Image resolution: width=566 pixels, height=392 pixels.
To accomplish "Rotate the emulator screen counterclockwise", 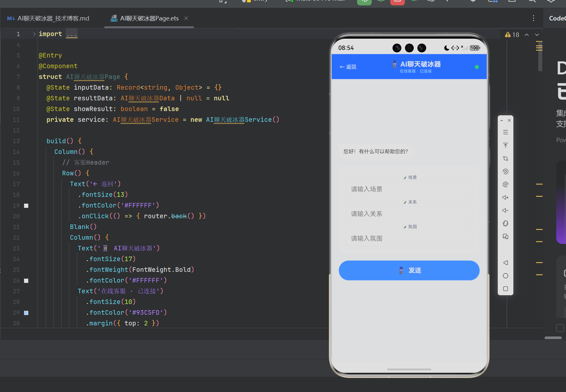I will (506, 171).
